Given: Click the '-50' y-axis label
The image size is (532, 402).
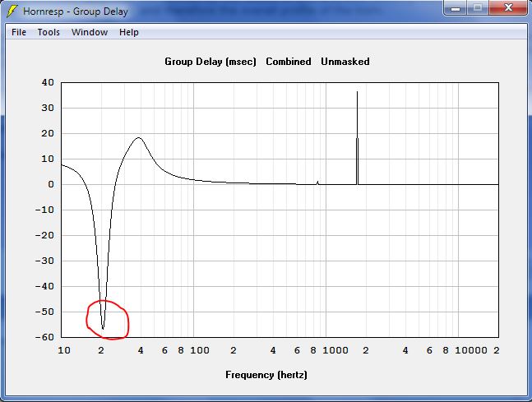Looking at the screenshot, I should [x=44, y=312].
